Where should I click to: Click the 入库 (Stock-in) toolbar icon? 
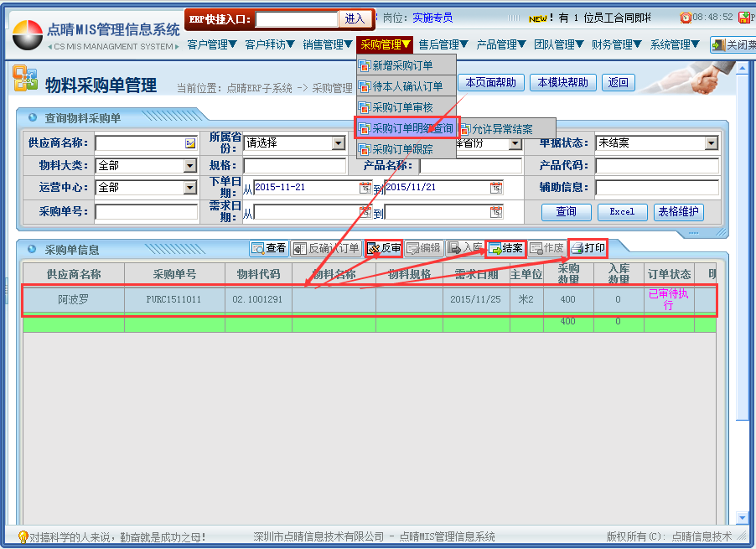[x=465, y=248]
